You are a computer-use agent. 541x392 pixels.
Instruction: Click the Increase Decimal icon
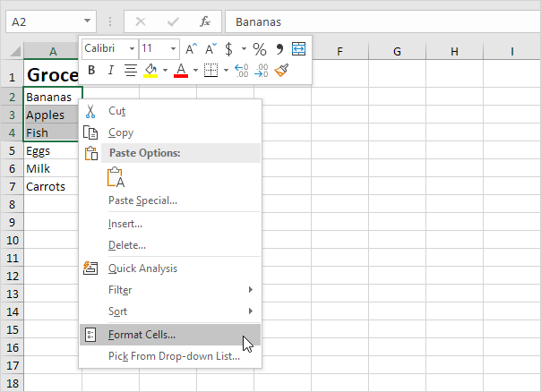pyautogui.click(x=242, y=70)
